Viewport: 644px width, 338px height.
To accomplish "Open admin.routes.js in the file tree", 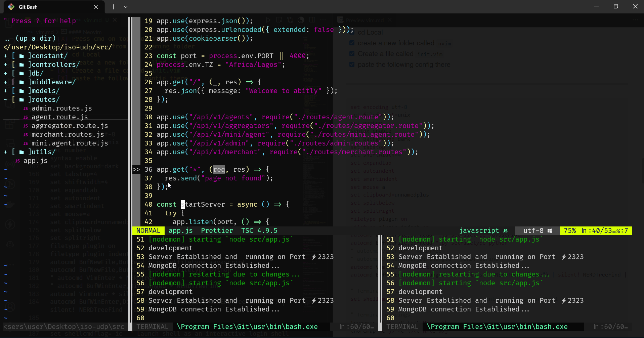I will tap(61, 109).
